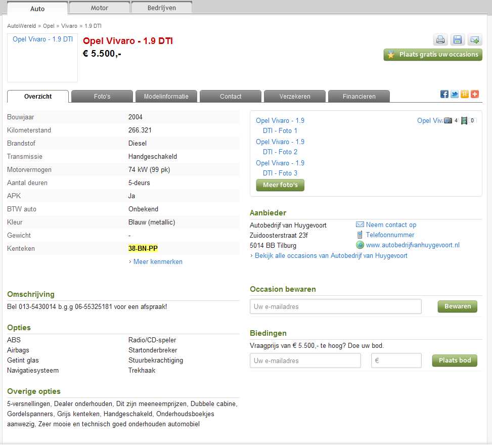Expand Meer kenmerken for more specifications
492x448 pixels.
pyautogui.click(x=158, y=261)
